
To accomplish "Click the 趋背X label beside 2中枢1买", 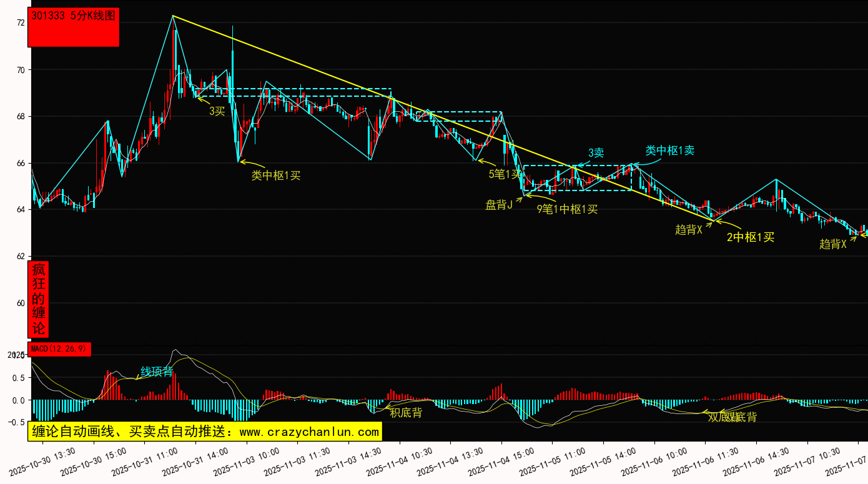I will click(x=689, y=229).
